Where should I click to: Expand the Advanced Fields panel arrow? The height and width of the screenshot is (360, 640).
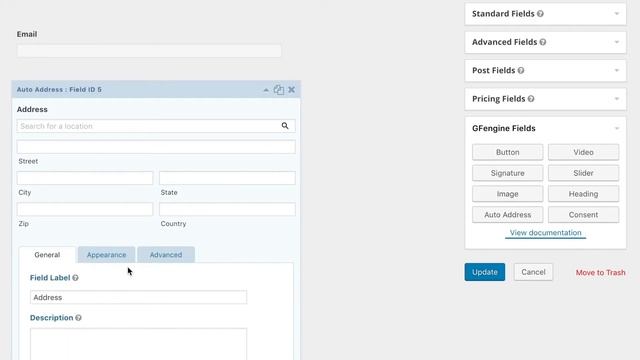point(617,42)
